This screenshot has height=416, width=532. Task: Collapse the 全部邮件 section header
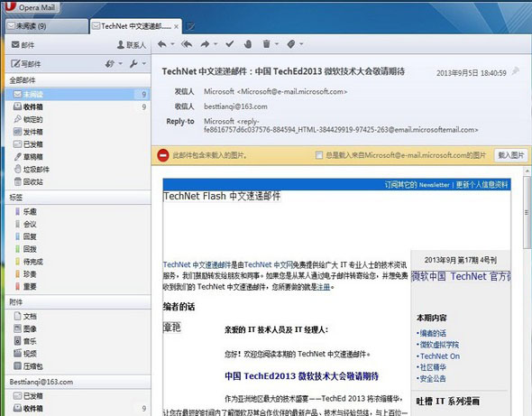[x=78, y=80]
